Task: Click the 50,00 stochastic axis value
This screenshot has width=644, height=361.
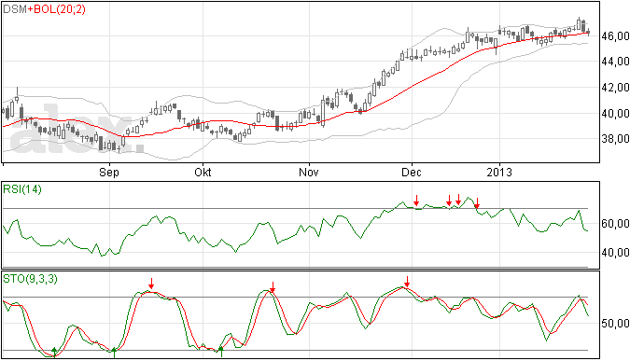Action: [616, 324]
